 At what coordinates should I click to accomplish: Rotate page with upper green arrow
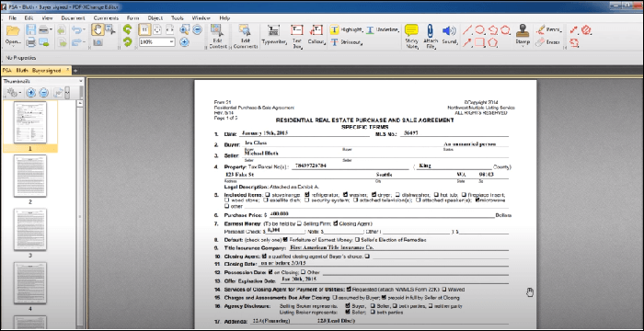128,29
